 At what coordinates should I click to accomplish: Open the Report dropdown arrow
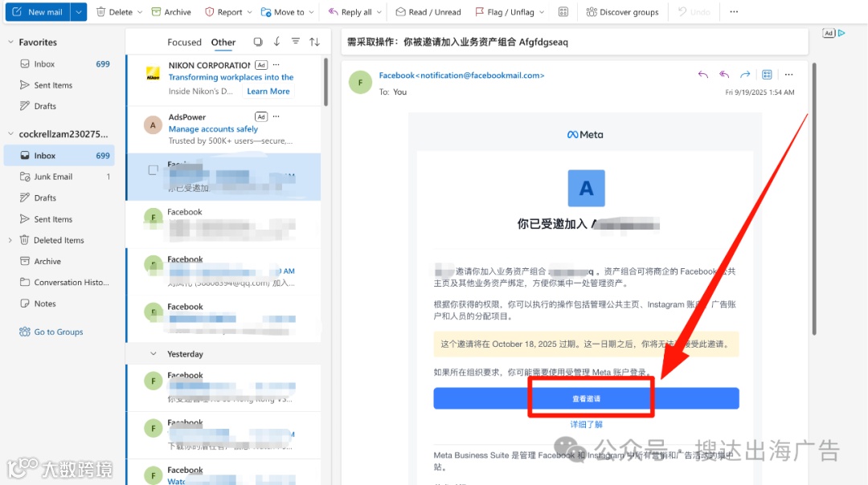[250, 12]
